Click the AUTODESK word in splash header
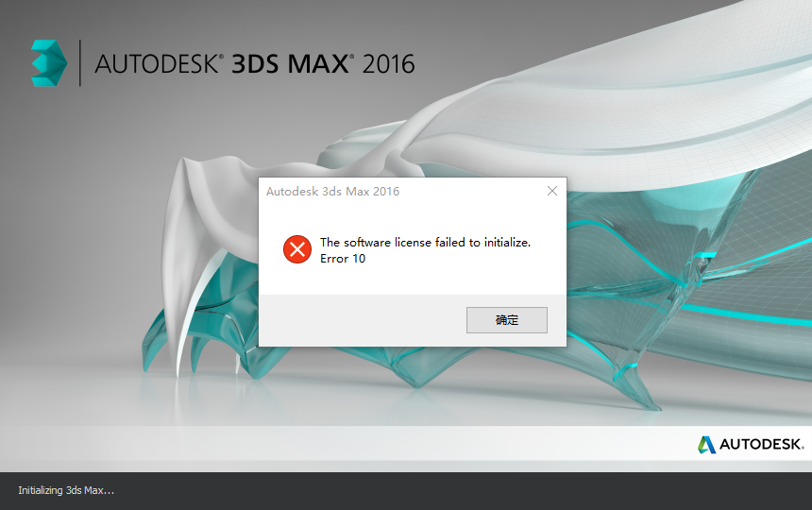 click(159, 64)
